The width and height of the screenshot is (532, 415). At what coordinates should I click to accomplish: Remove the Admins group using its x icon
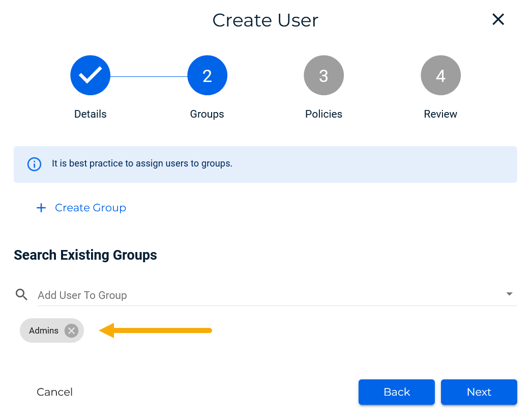[72, 330]
